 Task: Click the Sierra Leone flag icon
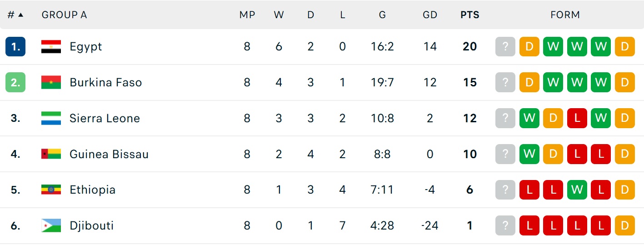click(51, 118)
